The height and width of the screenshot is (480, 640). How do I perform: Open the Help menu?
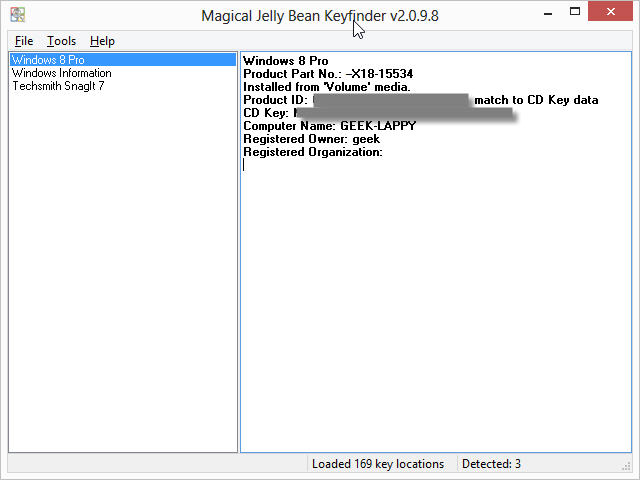[x=102, y=41]
